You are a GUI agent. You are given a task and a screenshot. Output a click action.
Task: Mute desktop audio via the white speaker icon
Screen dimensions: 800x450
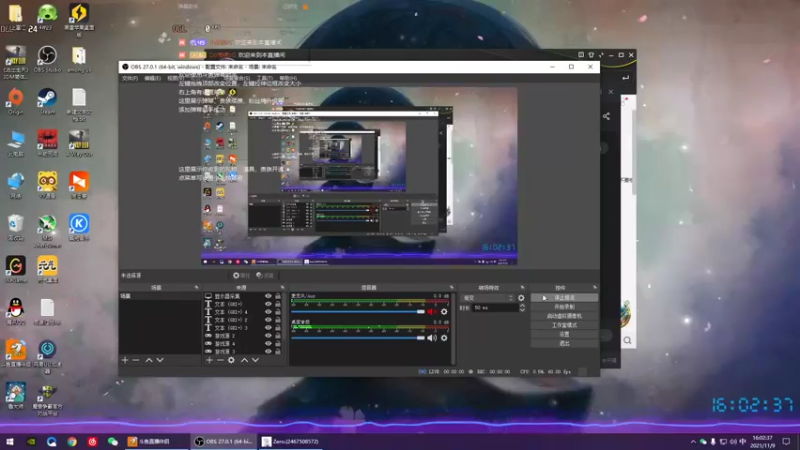click(x=432, y=338)
